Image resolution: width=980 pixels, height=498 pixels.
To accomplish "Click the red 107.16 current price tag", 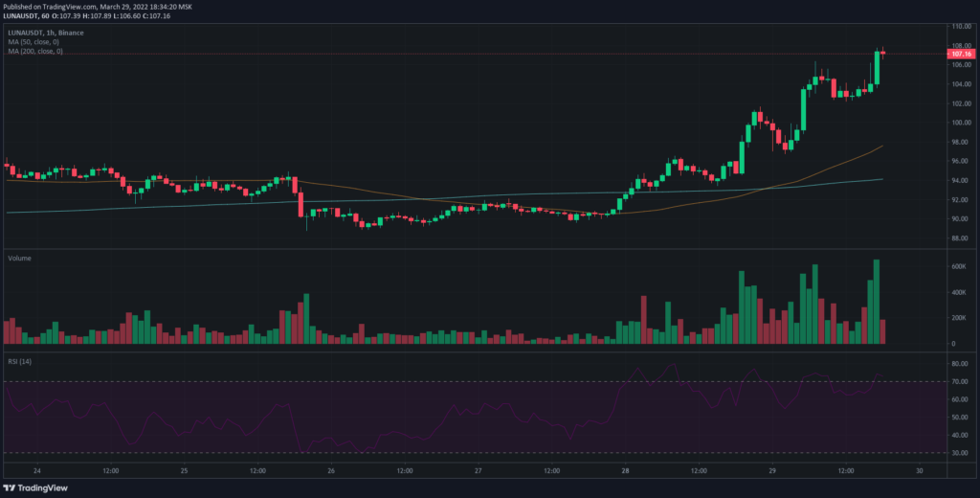I will pos(960,55).
